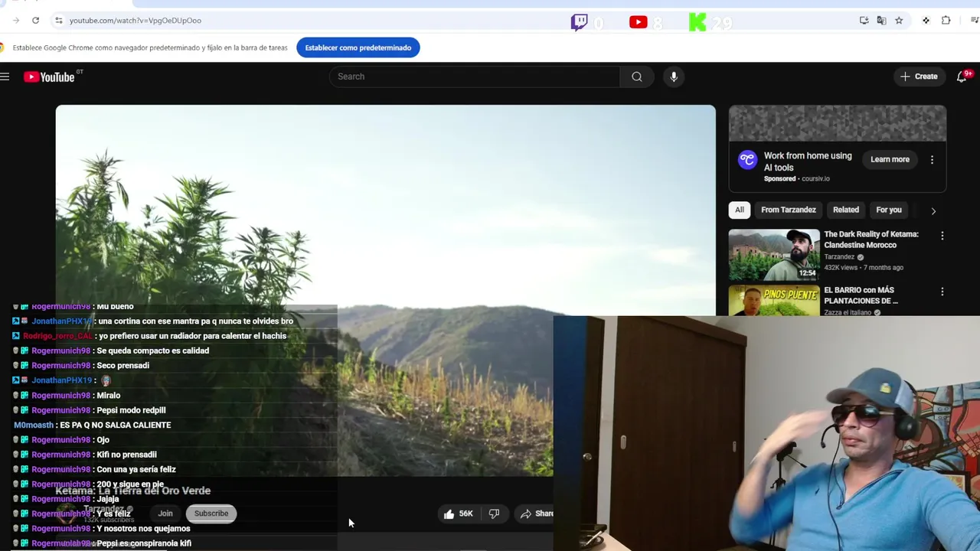Open the Create button menu
Viewport: 980px width, 551px height.
919,77
